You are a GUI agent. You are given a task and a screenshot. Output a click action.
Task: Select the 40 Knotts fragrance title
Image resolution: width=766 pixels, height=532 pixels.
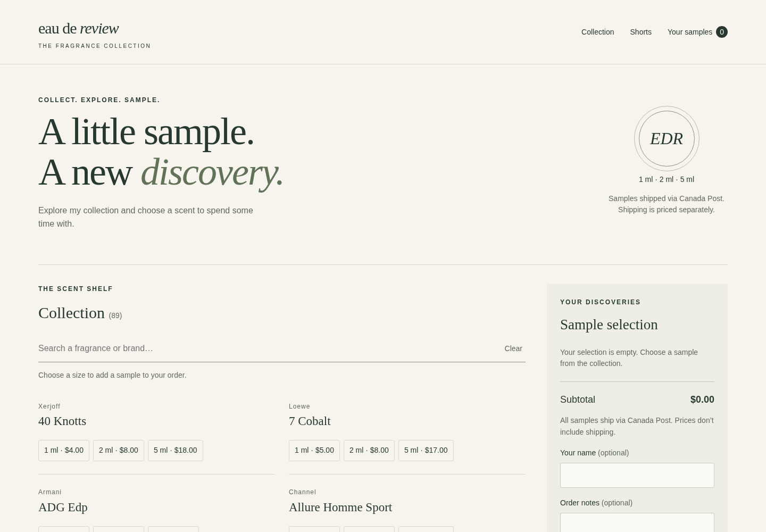[x=62, y=421]
